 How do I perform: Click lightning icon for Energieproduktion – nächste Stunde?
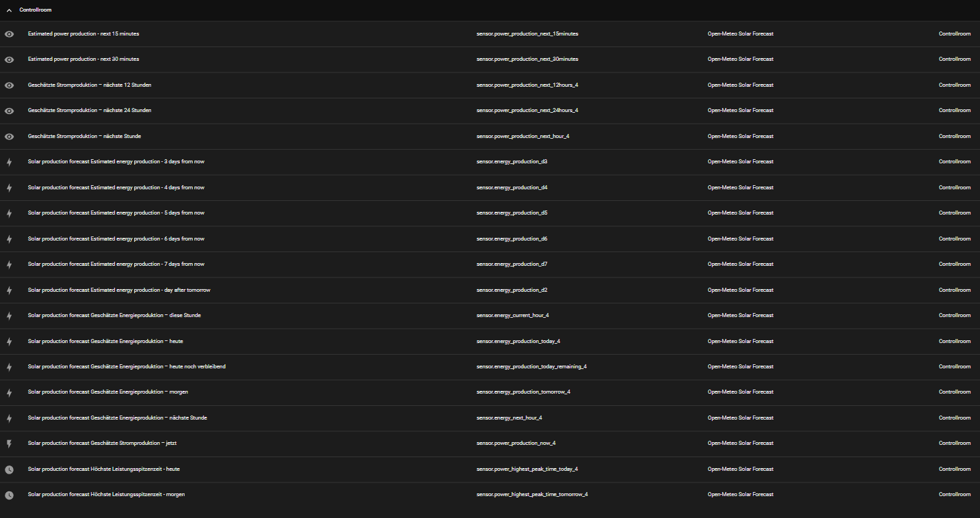click(9, 418)
